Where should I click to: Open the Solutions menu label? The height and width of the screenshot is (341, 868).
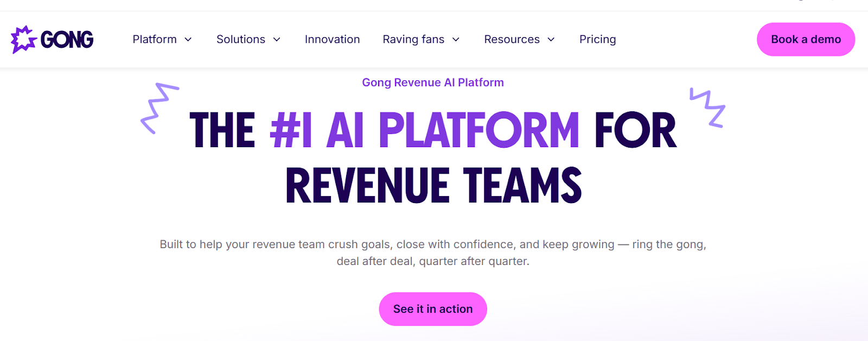click(x=241, y=40)
